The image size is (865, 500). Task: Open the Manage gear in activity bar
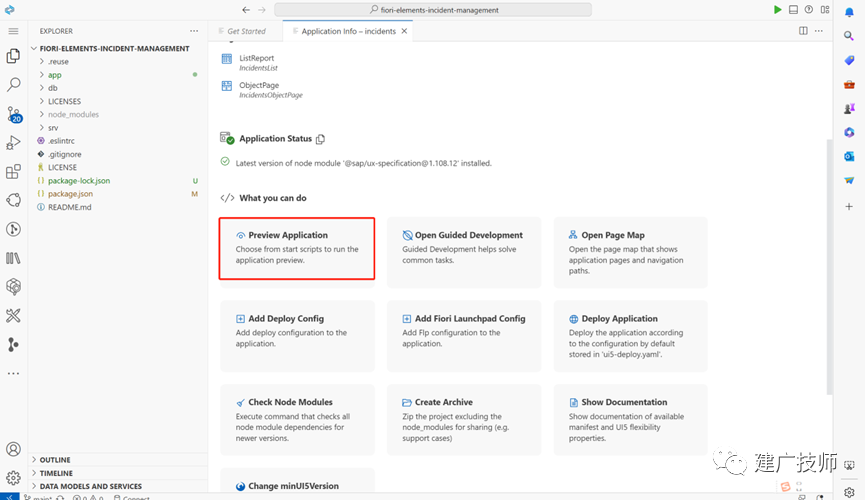13,478
